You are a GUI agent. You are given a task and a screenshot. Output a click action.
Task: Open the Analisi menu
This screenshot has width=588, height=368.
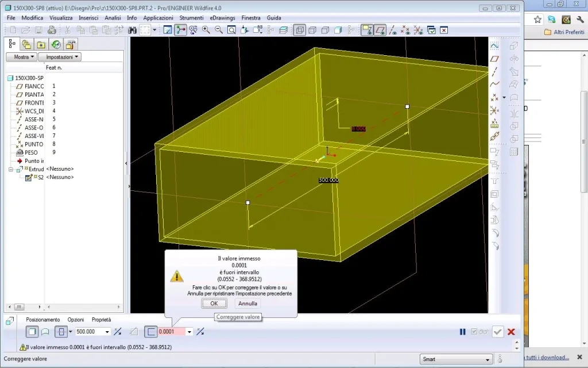(113, 18)
